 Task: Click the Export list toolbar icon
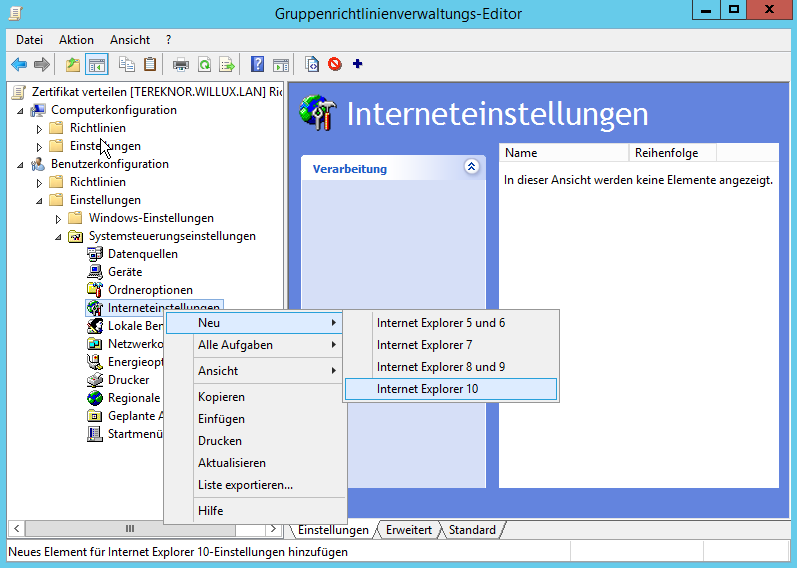coord(227,65)
